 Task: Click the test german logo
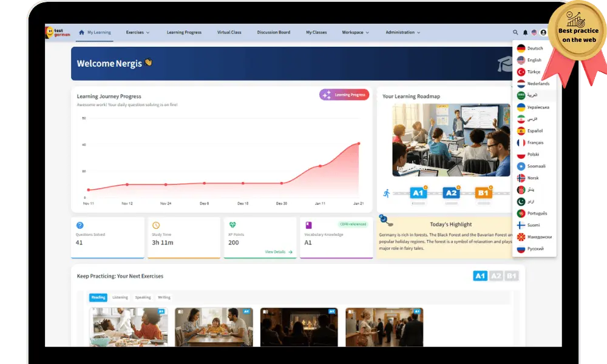58,33
